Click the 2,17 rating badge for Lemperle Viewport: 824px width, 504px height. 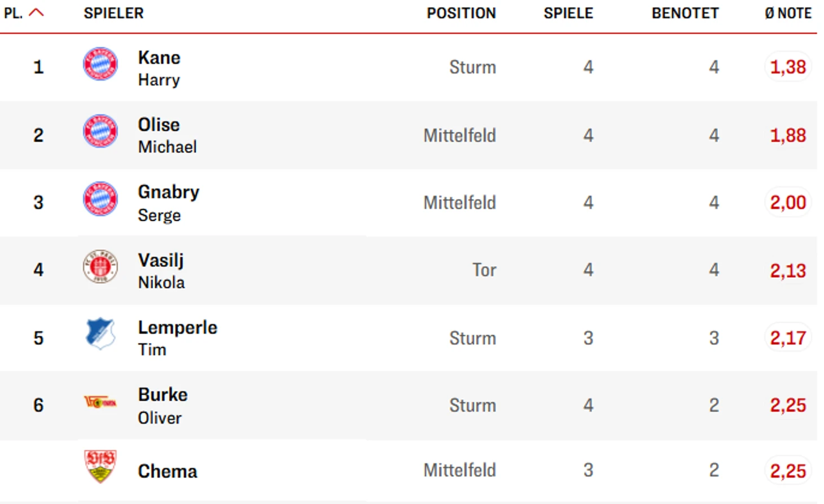[788, 338]
